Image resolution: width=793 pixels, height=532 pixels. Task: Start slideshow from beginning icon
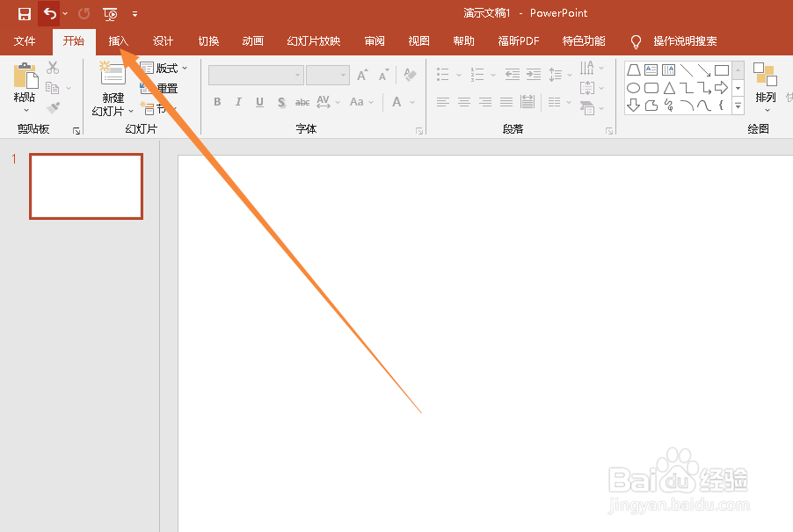coord(110,14)
